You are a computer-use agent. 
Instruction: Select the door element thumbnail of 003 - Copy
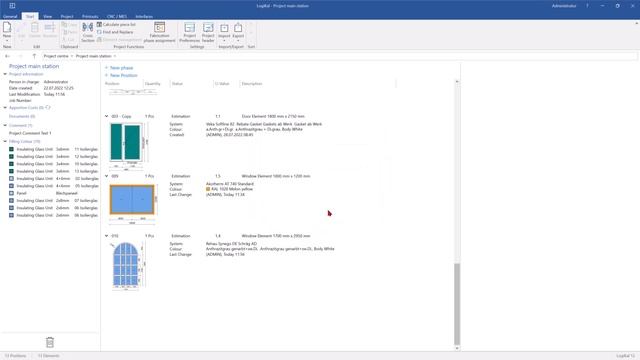tap(129, 146)
